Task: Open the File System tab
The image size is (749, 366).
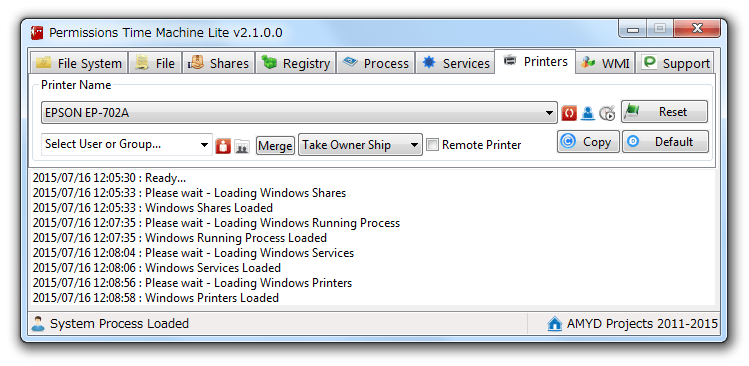Action: [x=79, y=63]
